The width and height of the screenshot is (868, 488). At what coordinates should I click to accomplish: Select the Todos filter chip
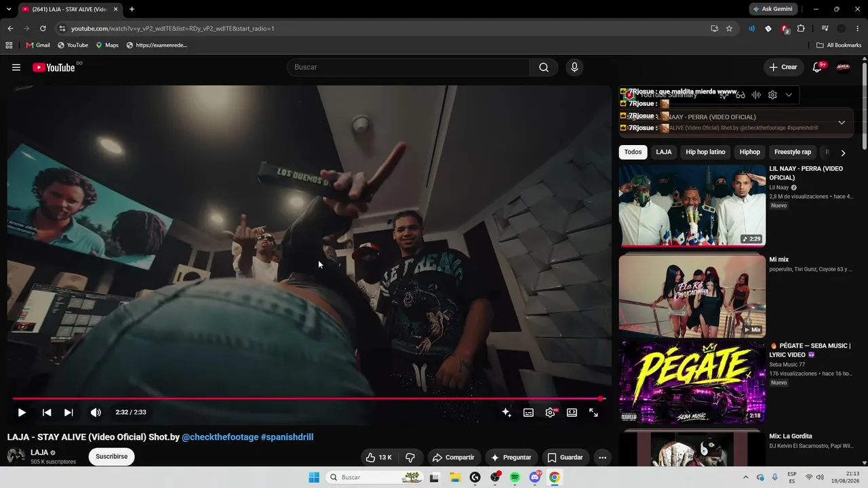point(633,152)
